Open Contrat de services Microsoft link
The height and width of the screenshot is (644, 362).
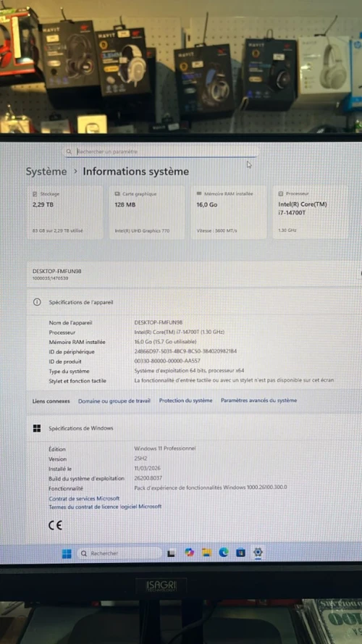click(x=84, y=498)
